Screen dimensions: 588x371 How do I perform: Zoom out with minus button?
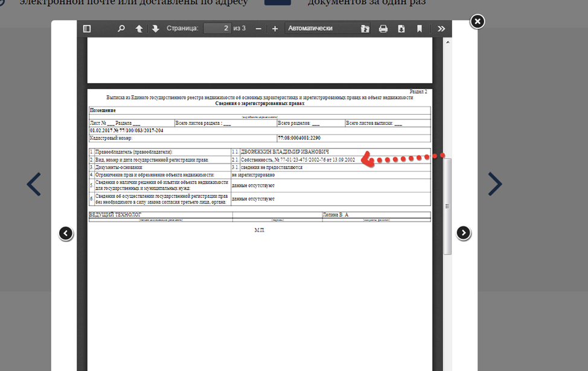[258, 28]
